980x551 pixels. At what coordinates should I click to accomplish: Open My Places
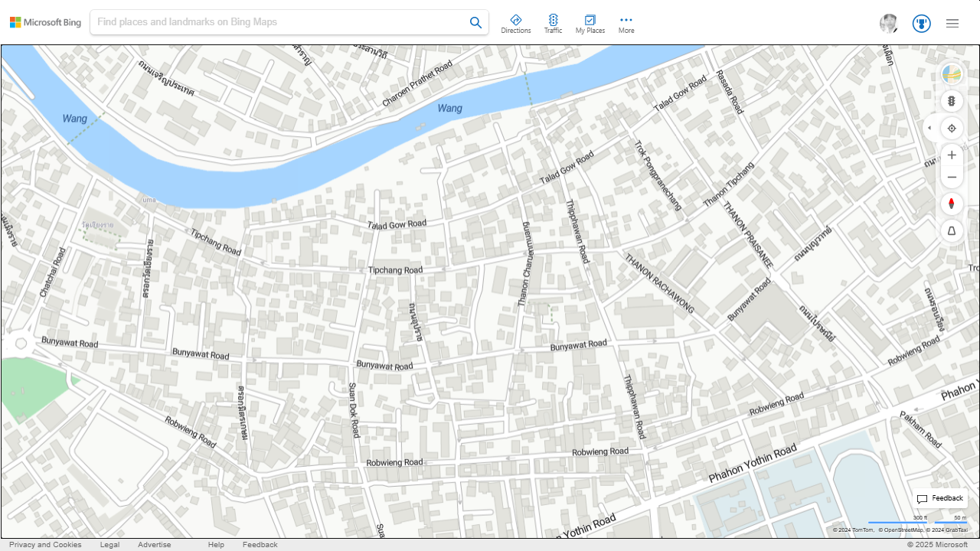click(x=590, y=23)
